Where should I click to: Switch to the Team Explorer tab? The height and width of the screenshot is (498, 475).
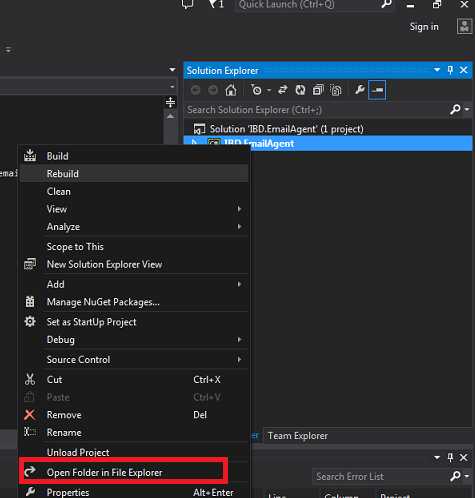click(298, 436)
